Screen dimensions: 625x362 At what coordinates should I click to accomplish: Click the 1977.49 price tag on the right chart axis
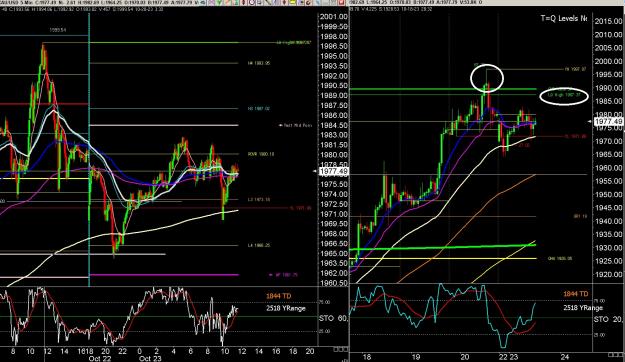pos(608,122)
